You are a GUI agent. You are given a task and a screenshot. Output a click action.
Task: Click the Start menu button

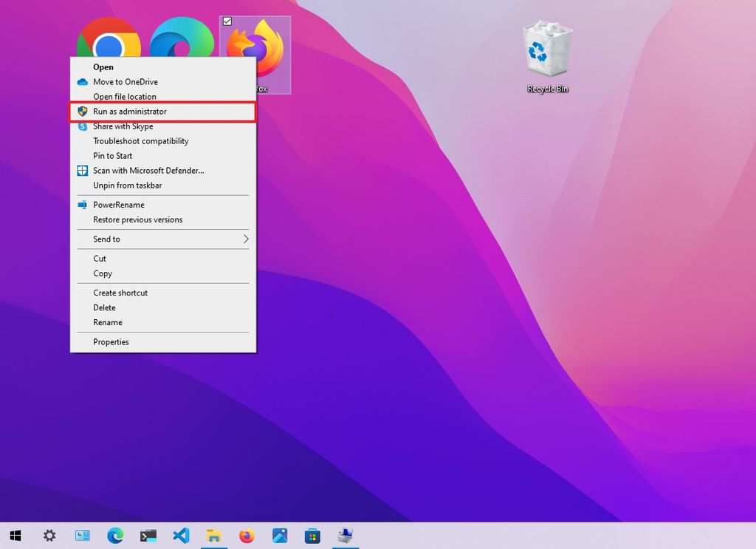pyautogui.click(x=16, y=535)
